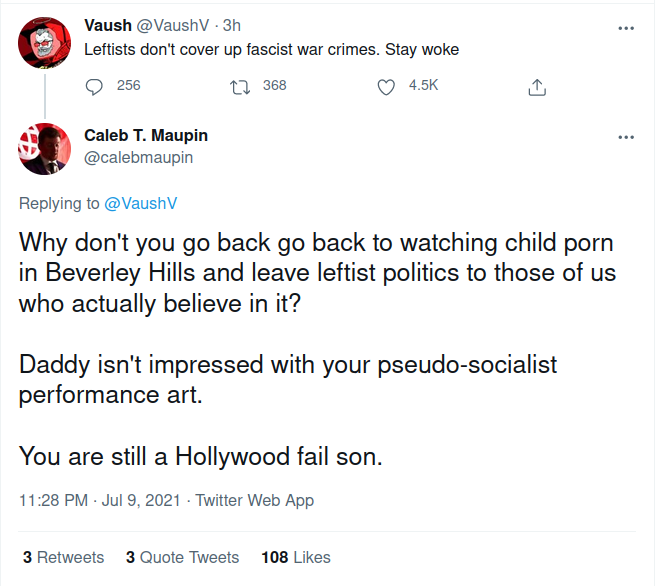
Task: View the 3 Retweets list
Action: [63, 557]
